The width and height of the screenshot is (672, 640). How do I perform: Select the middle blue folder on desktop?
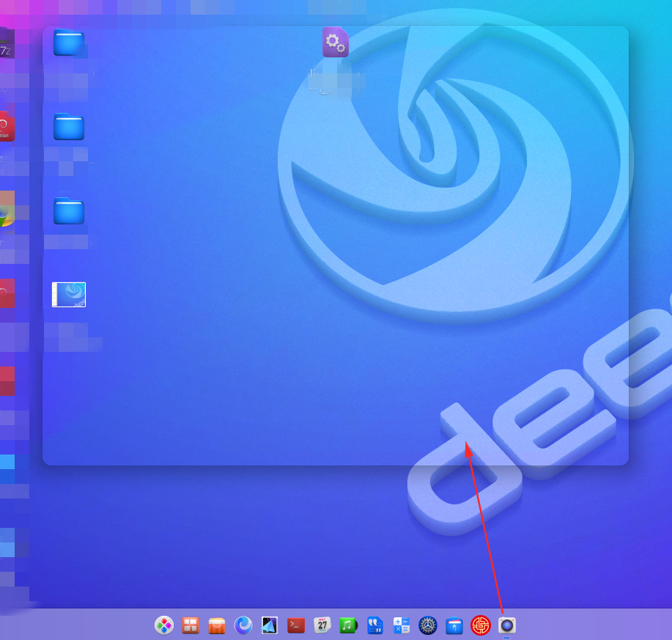click(x=69, y=126)
